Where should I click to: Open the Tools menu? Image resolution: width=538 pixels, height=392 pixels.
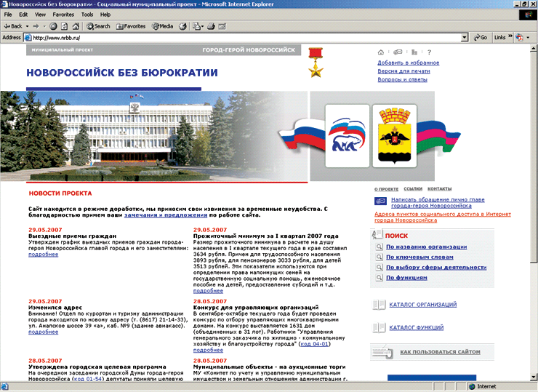pos(87,15)
